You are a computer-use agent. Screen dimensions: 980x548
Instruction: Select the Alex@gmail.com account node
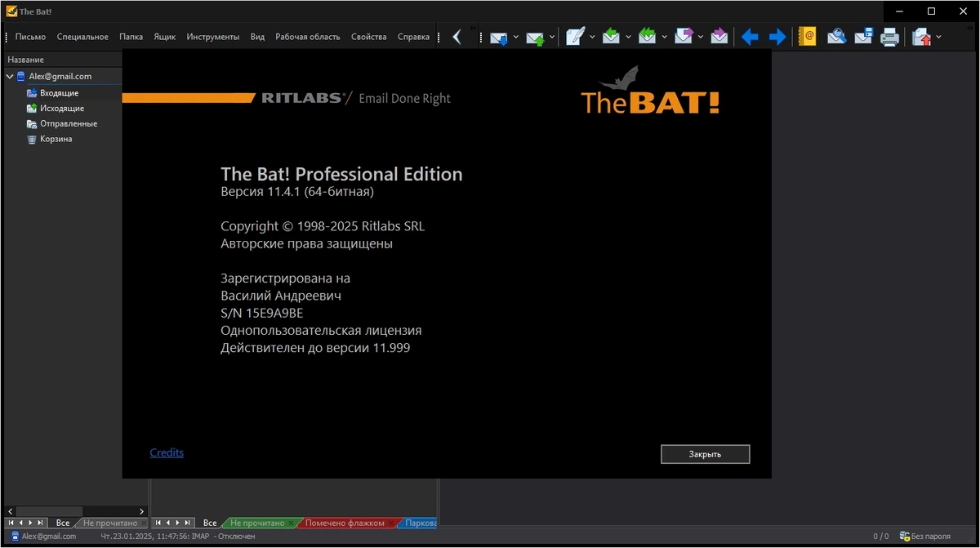pos(60,76)
